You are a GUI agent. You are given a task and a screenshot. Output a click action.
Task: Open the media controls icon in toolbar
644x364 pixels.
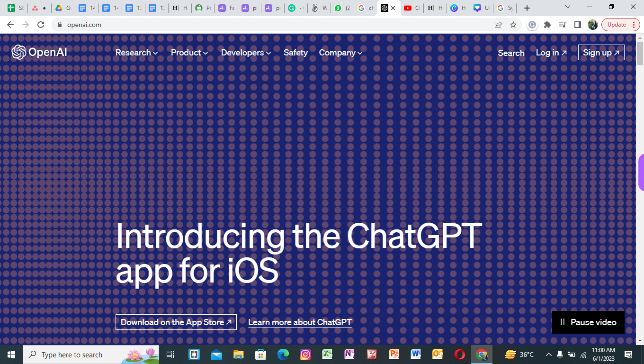coord(563,25)
